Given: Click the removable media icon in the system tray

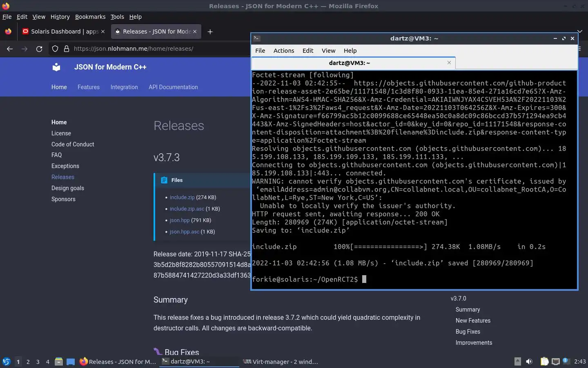Looking at the screenshot, I should pyautogui.click(x=517, y=361).
